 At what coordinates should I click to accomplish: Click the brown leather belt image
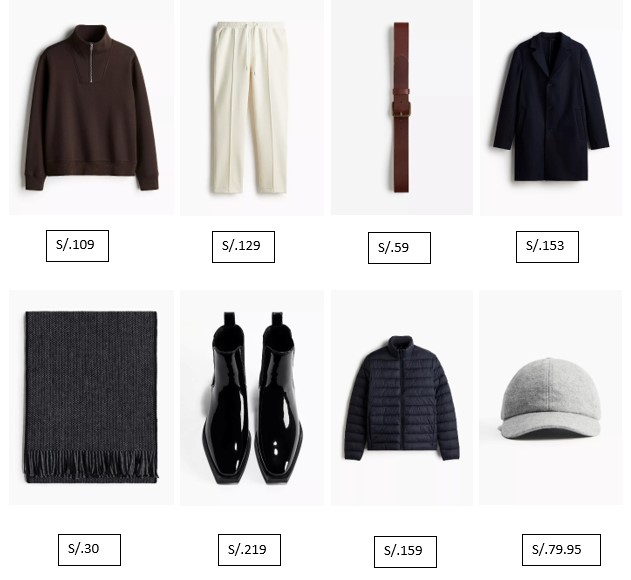coord(402,107)
